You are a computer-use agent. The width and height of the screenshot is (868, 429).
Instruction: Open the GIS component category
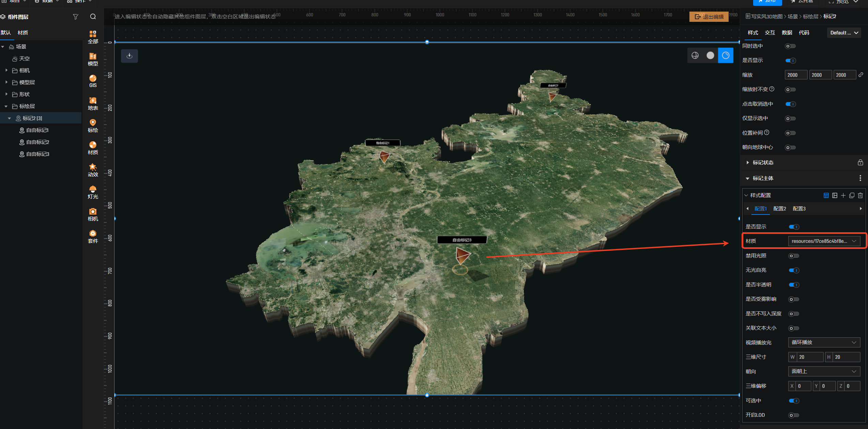[x=93, y=81]
